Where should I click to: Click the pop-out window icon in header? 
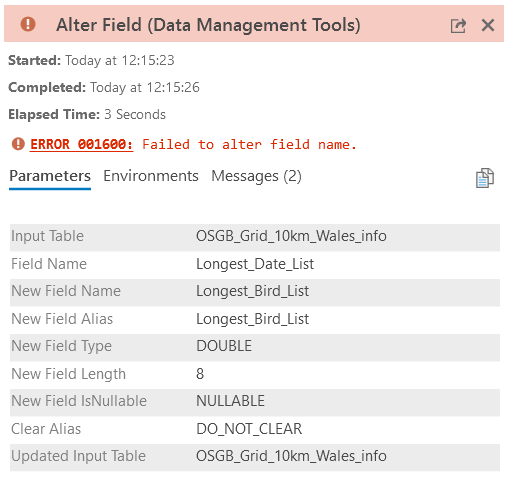458,26
